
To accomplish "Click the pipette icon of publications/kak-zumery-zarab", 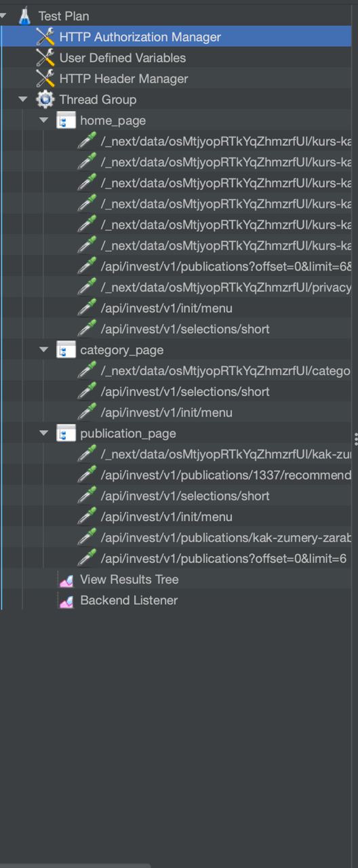I will click(x=87, y=538).
